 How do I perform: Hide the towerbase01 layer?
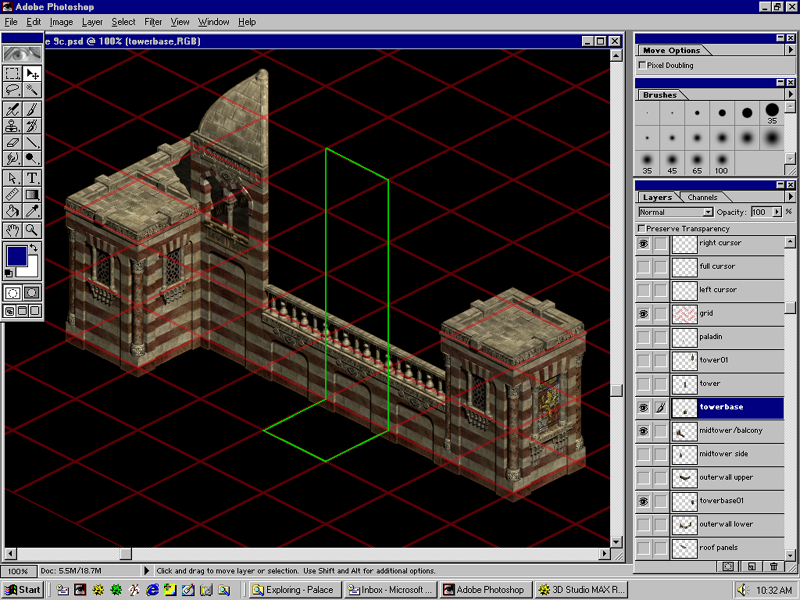click(643, 502)
